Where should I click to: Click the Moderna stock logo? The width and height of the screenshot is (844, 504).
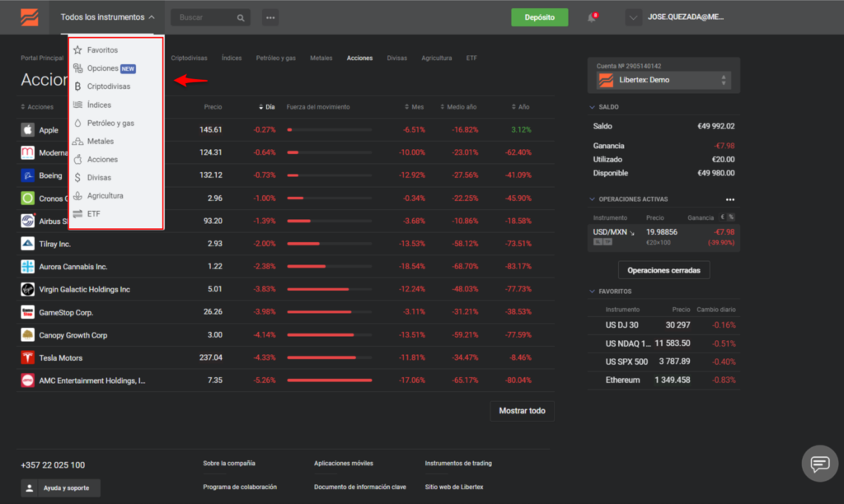(x=27, y=152)
